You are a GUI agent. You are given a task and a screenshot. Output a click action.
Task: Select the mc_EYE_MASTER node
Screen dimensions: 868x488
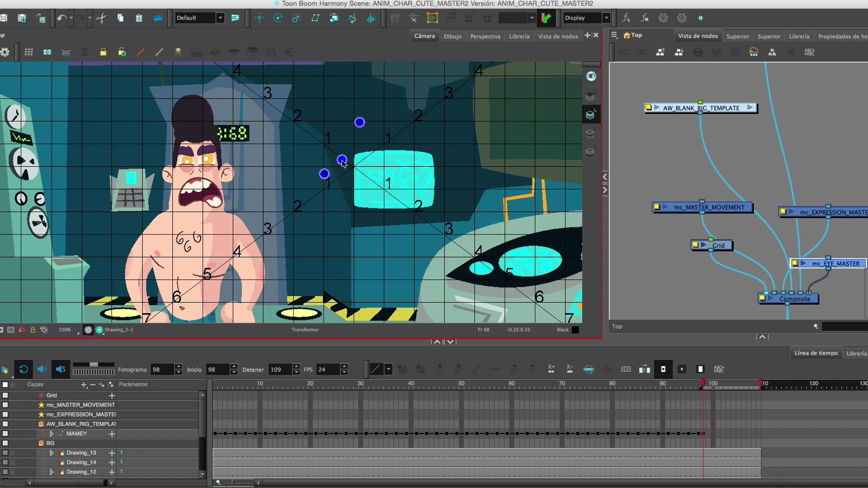[828, 264]
